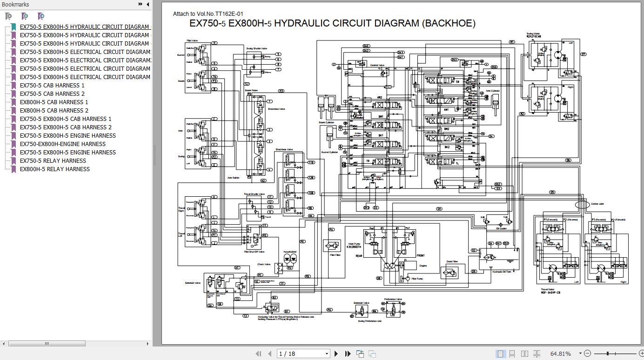The height and width of the screenshot is (360, 644).
Task: Click the Bookmarks panel scroll right arrow
Action: (x=148, y=344)
